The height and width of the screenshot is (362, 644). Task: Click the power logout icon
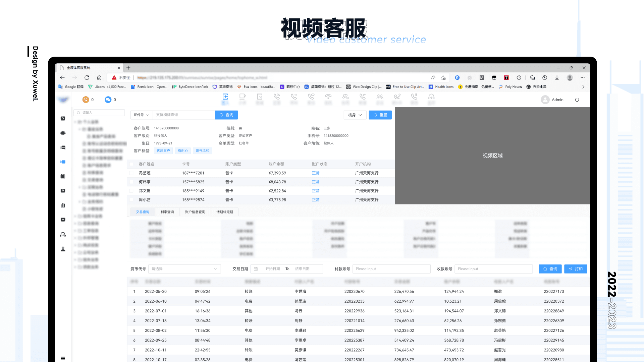[577, 100]
